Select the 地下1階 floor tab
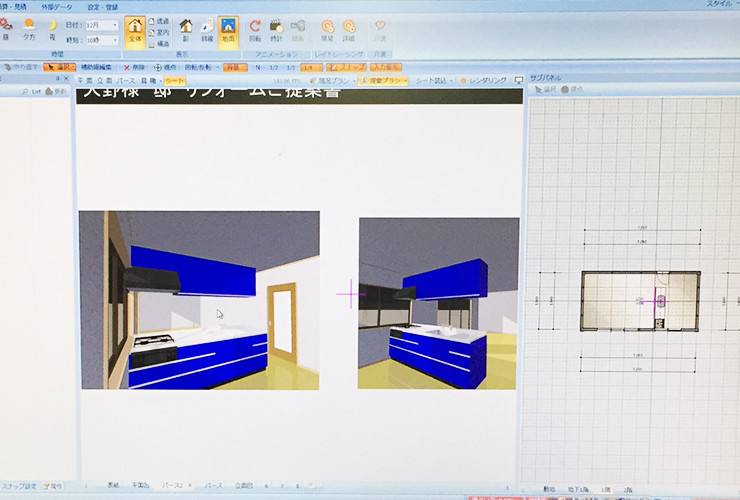 pos(578,490)
